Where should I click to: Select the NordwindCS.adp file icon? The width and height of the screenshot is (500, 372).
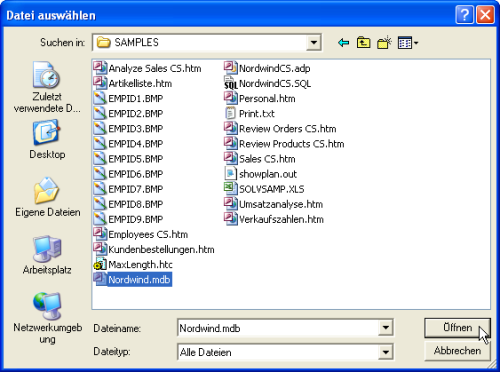point(231,68)
